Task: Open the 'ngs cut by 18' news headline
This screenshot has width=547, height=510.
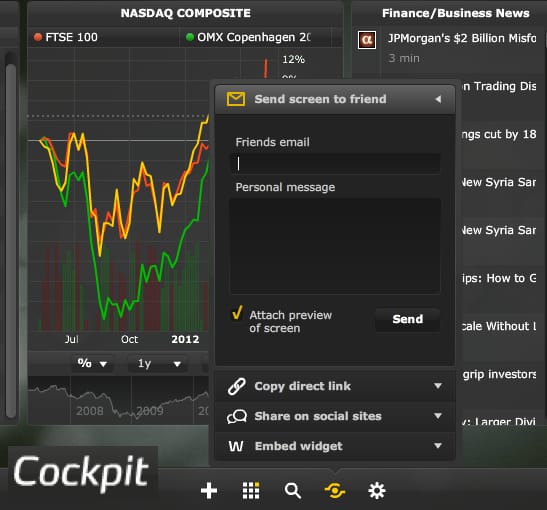Action: click(499, 135)
